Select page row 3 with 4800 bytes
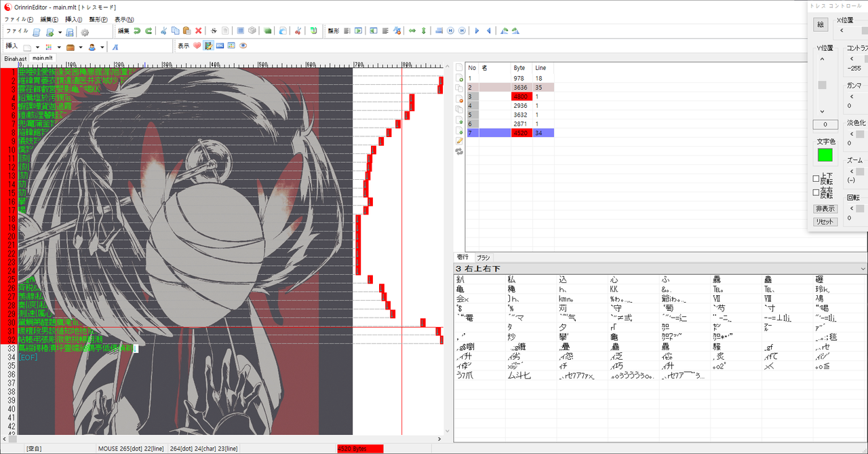This screenshot has height=454, width=868. (x=510, y=96)
